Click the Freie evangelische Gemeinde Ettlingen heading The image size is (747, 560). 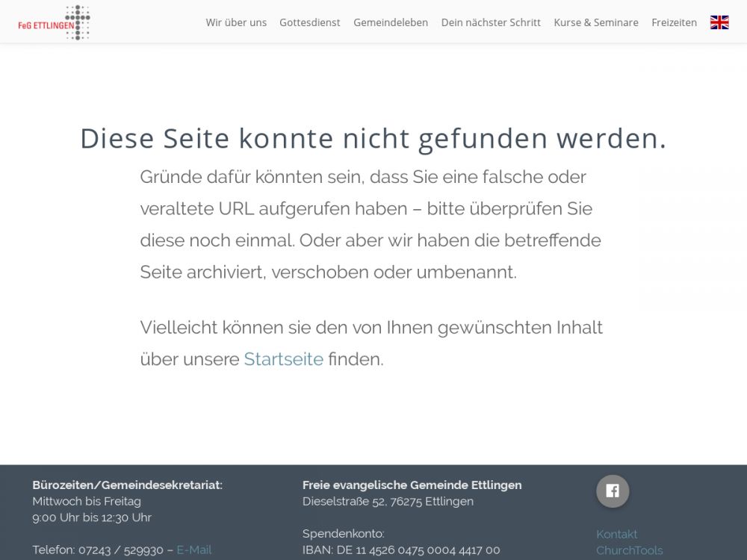pyautogui.click(x=412, y=485)
